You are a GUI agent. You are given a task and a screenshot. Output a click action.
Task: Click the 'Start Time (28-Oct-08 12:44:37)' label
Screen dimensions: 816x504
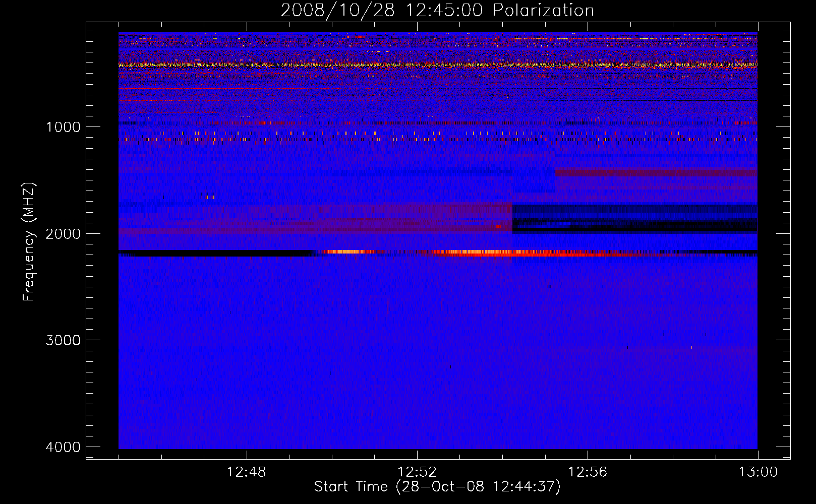[437, 487]
